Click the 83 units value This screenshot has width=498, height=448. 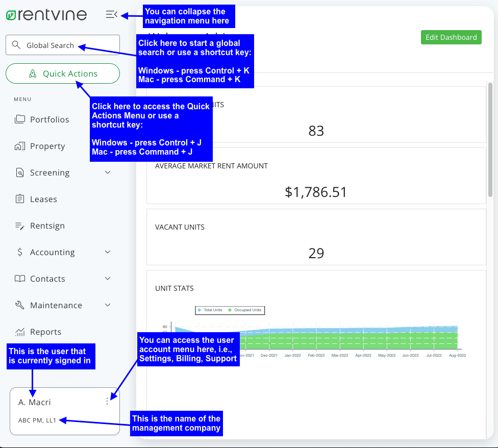point(316,131)
